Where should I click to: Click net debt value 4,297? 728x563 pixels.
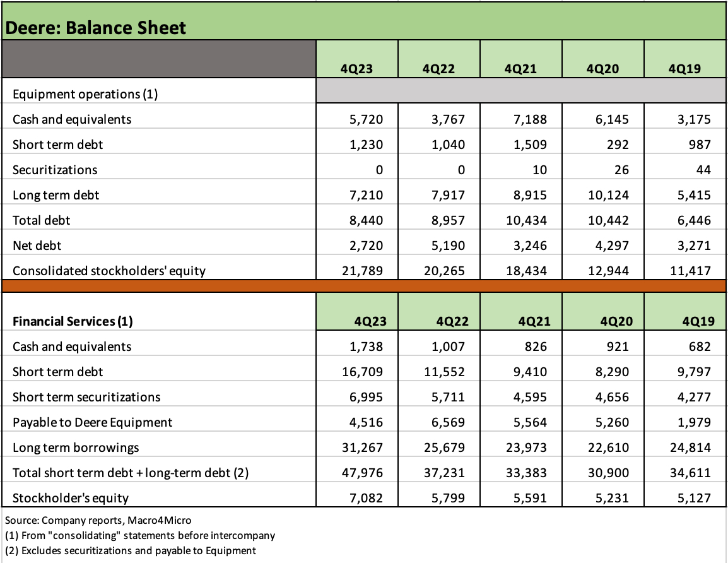[612, 246]
